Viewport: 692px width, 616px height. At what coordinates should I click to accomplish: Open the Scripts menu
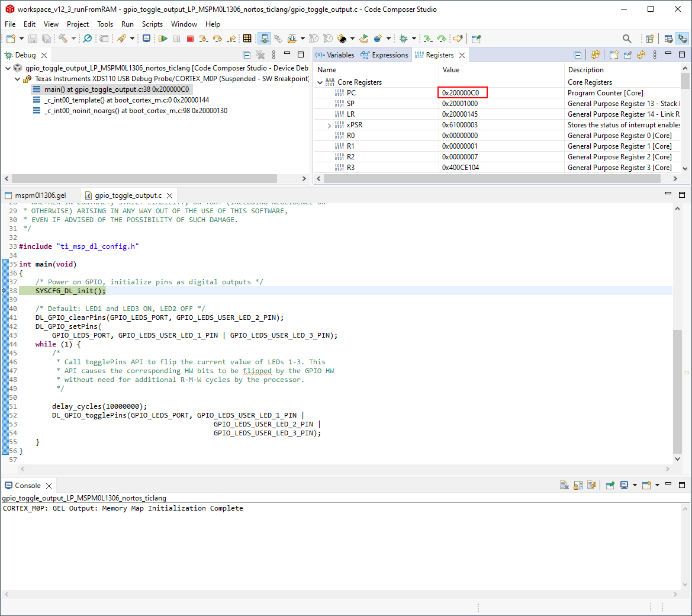pos(152,24)
